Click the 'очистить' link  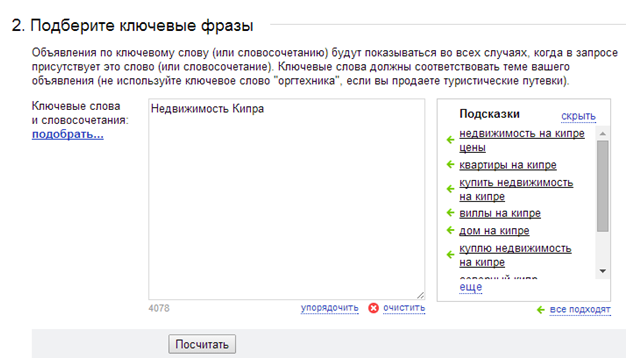[404, 308]
